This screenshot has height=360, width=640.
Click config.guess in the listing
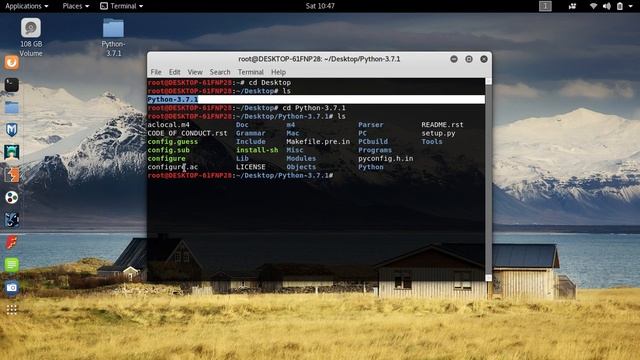tap(172, 142)
